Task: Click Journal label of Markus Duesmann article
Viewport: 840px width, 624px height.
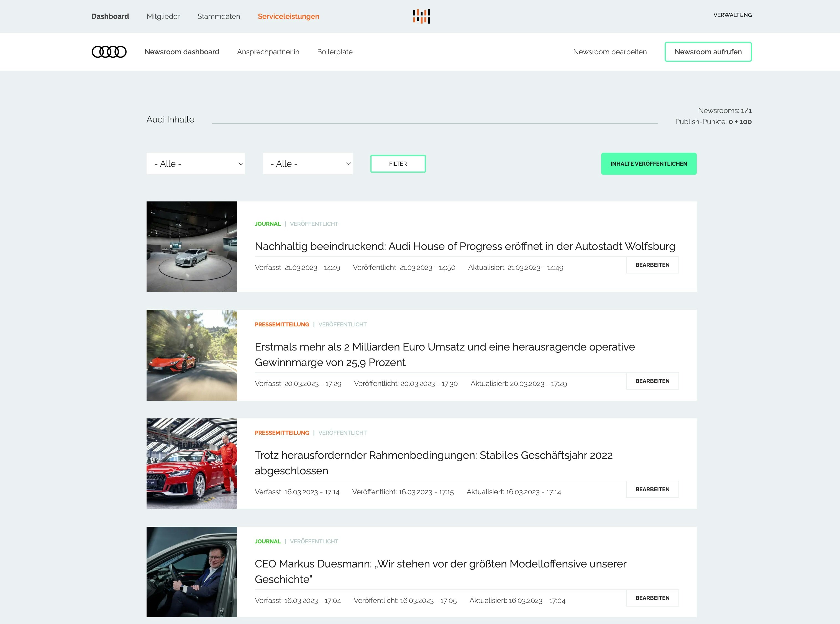Action: [268, 541]
